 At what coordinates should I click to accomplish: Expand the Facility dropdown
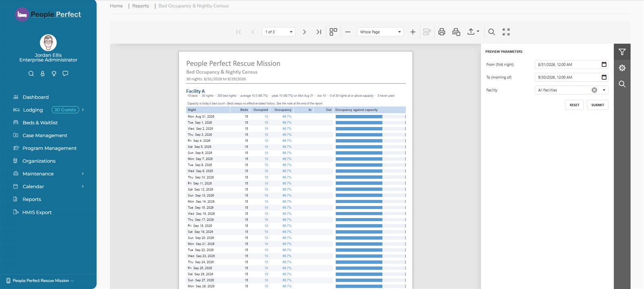point(604,90)
